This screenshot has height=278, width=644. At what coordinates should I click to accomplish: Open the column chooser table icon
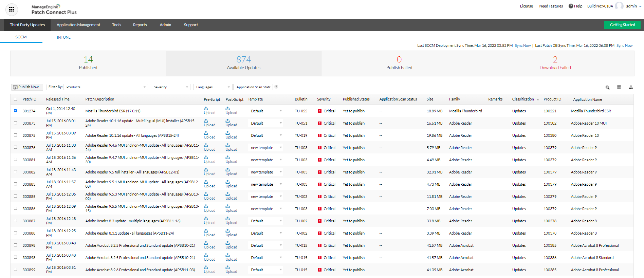[x=619, y=88]
